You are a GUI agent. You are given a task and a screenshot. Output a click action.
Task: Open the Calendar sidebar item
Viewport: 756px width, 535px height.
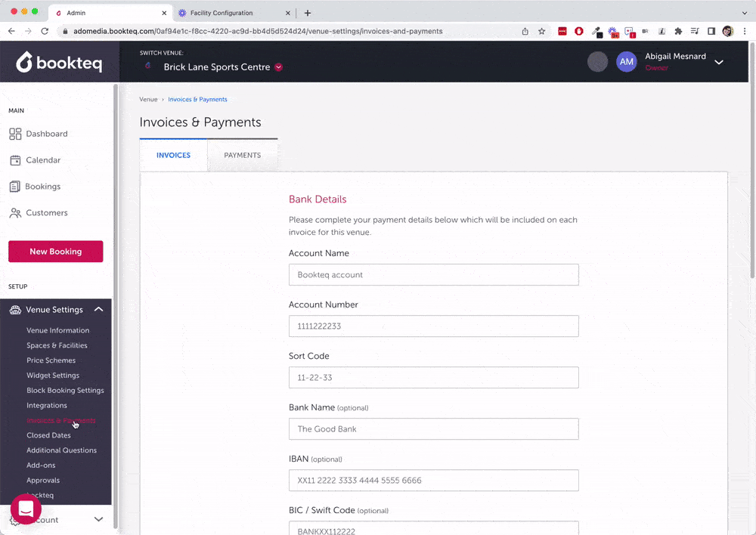point(43,160)
